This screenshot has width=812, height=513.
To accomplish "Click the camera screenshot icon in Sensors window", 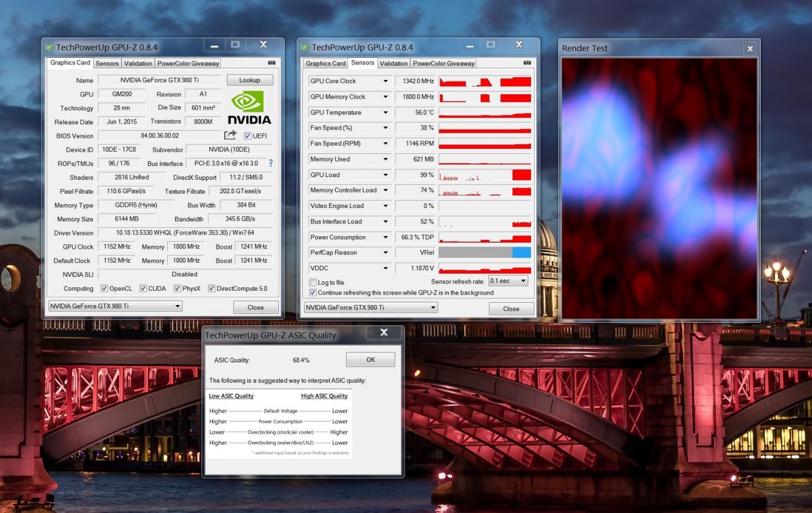I will pyautogui.click(x=527, y=63).
